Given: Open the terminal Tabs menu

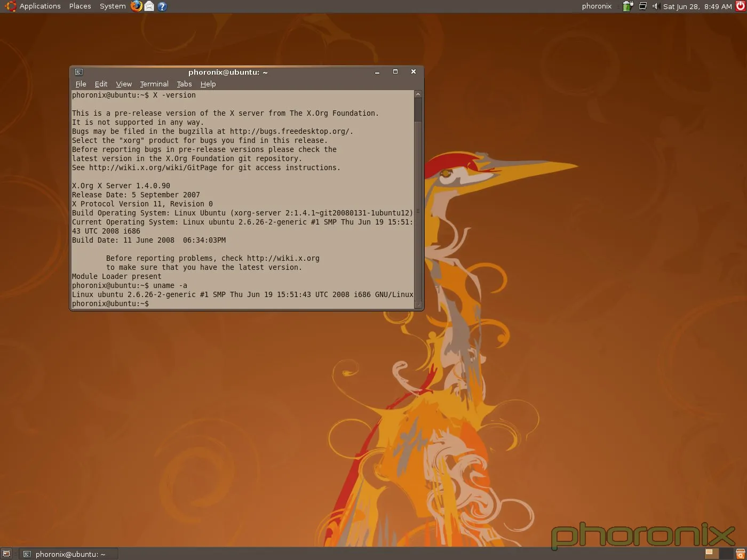Looking at the screenshot, I should tap(184, 84).
